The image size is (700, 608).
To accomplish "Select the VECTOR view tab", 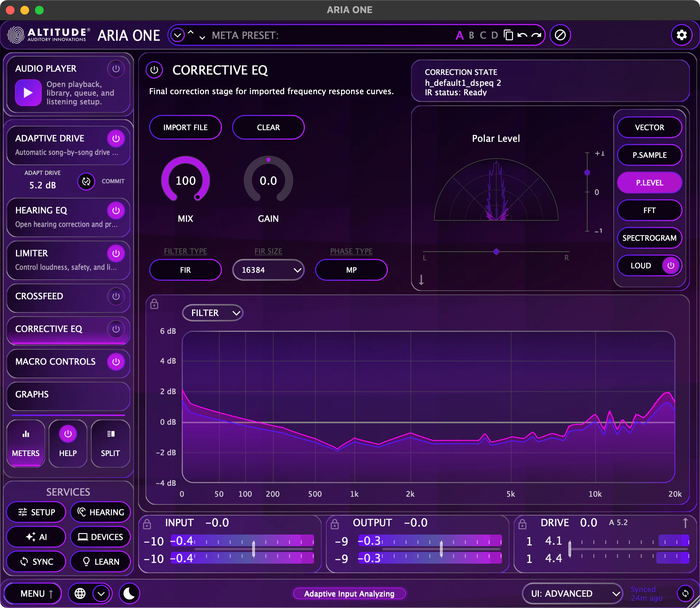I will 649,127.
